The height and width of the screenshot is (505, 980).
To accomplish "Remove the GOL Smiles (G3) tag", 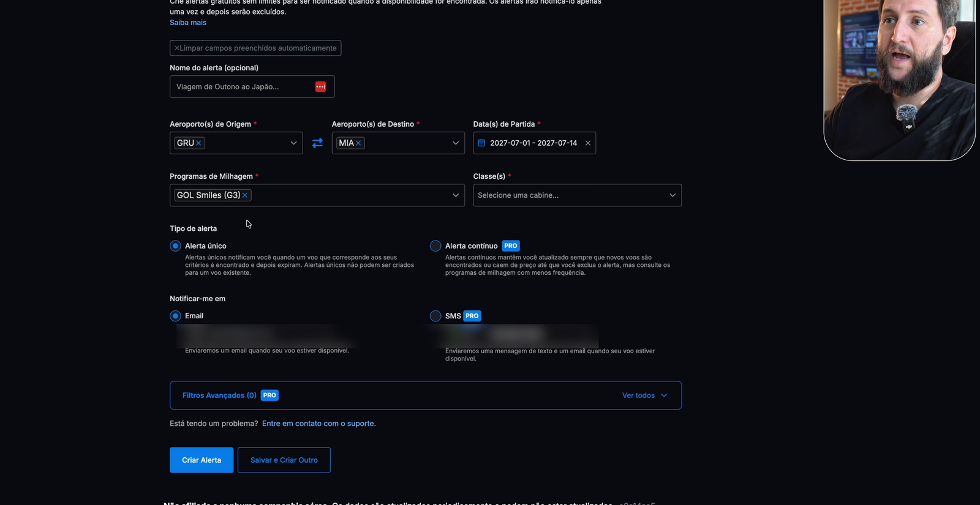I will point(245,195).
